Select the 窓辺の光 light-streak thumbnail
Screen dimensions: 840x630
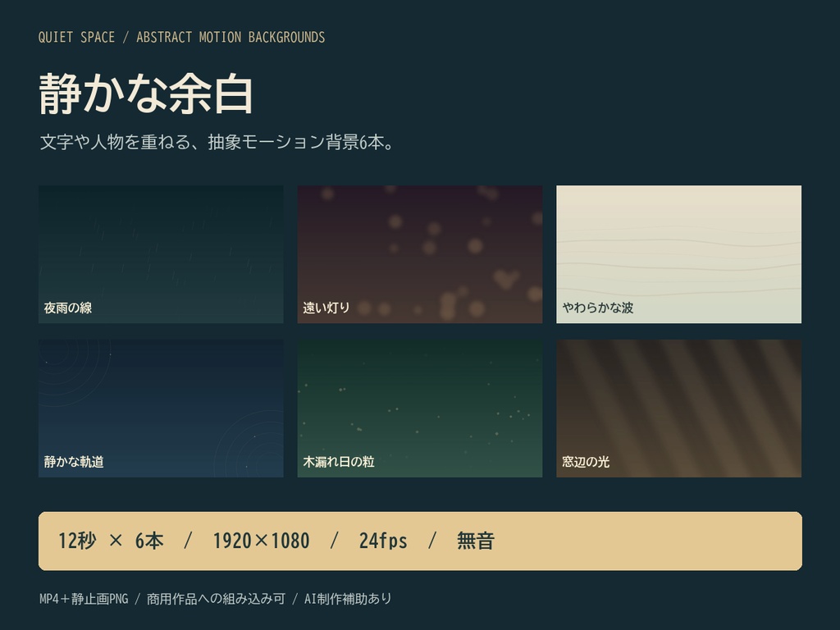point(678,409)
